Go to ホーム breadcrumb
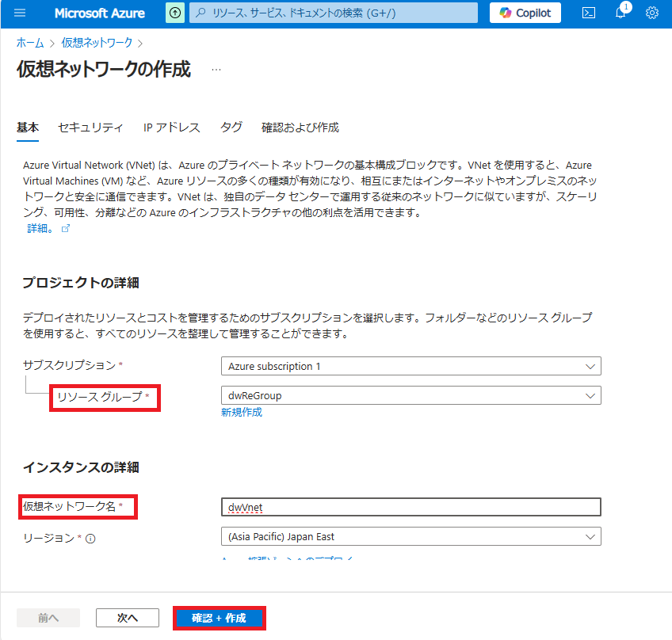Screen dimensions: 672x640 tap(30, 43)
